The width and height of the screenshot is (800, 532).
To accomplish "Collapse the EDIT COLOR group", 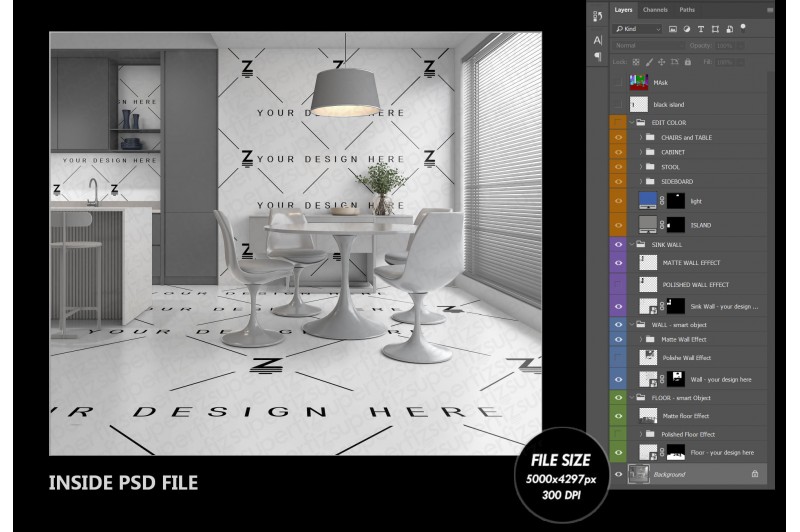I will coord(632,122).
